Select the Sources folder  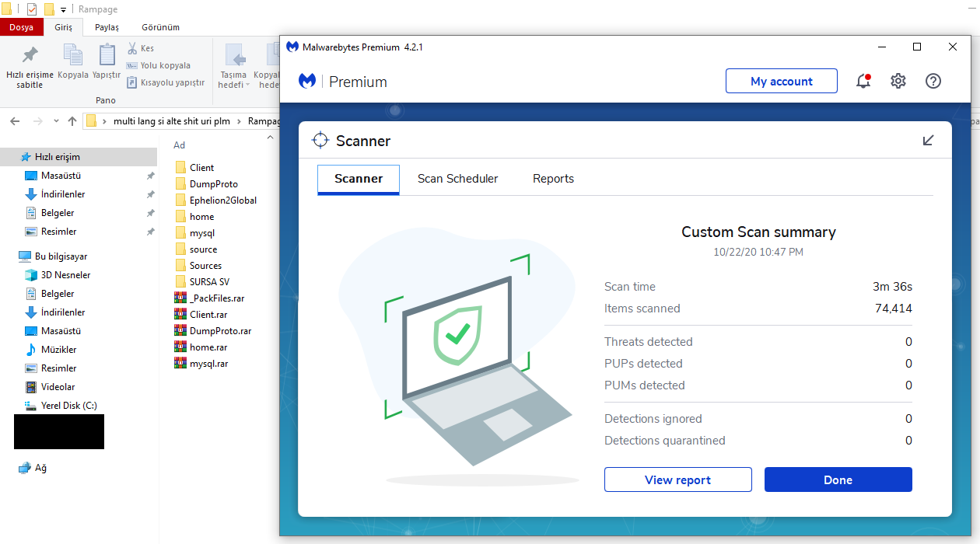point(198,266)
